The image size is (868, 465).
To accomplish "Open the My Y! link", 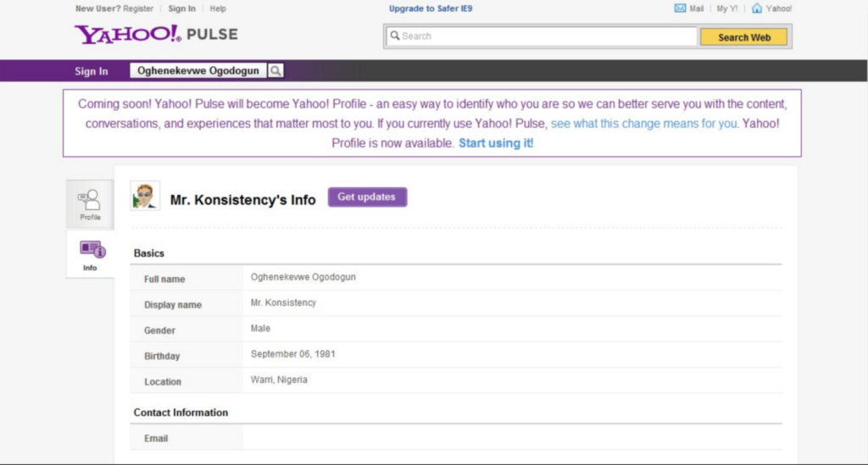I will pos(726,8).
